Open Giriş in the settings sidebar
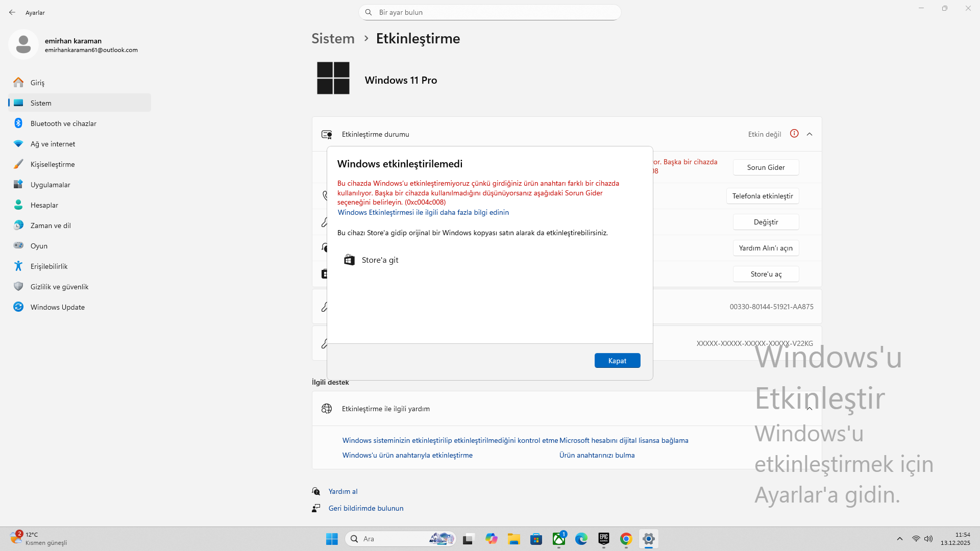Screen dimensions: 980x551 pos(80,83)
